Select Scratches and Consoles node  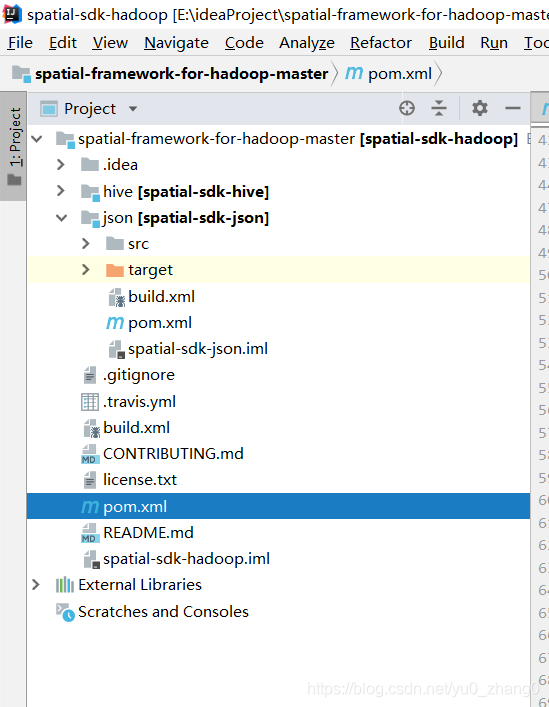(163, 612)
